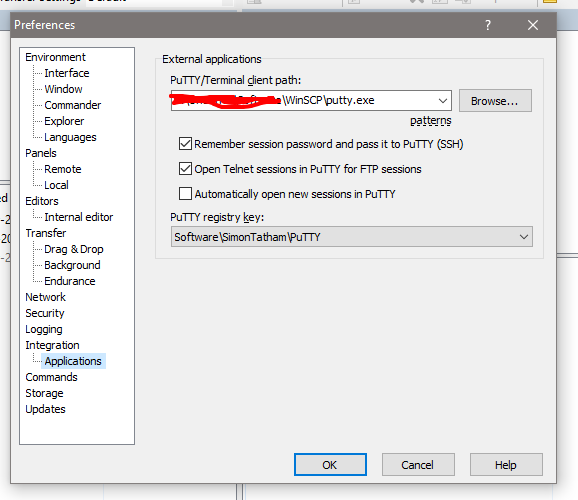Click the Browse... button

click(x=495, y=101)
